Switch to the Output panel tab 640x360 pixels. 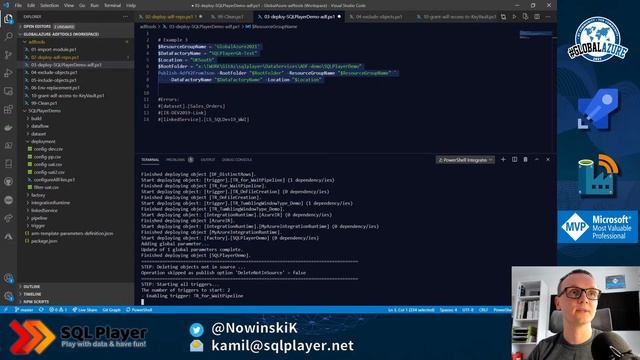click(208, 160)
